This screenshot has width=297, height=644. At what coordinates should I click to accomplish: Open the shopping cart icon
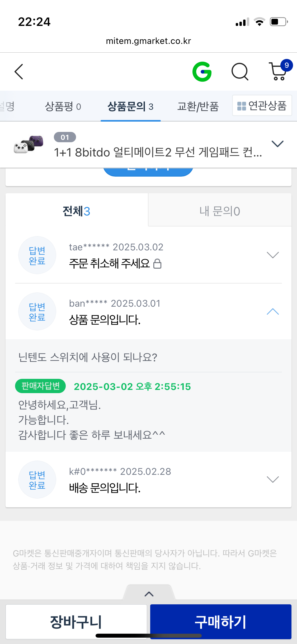pyautogui.click(x=279, y=71)
